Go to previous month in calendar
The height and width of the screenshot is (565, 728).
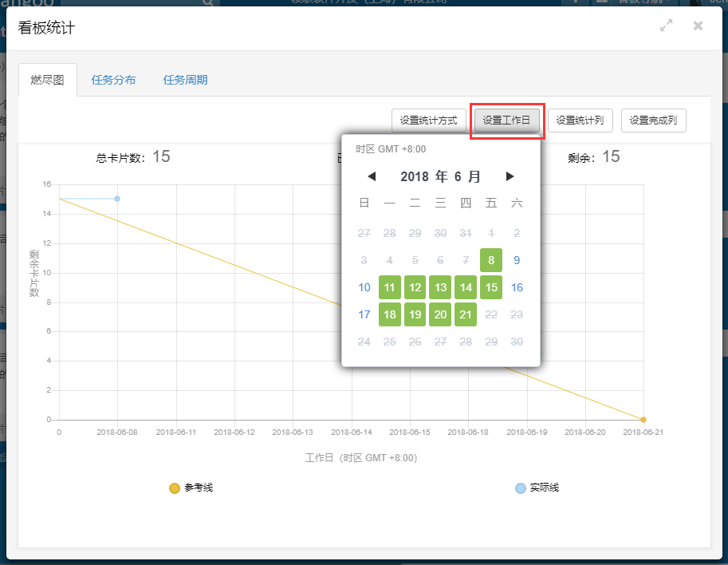pyautogui.click(x=372, y=176)
